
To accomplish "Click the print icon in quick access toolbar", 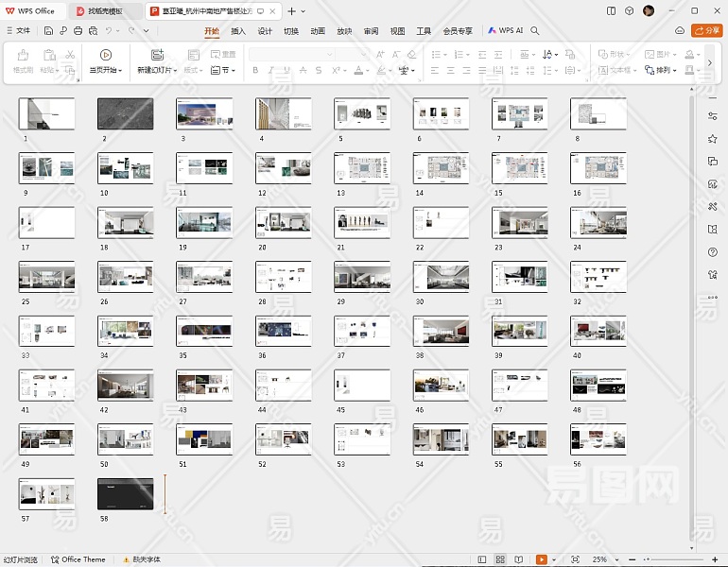I will click(77, 30).
